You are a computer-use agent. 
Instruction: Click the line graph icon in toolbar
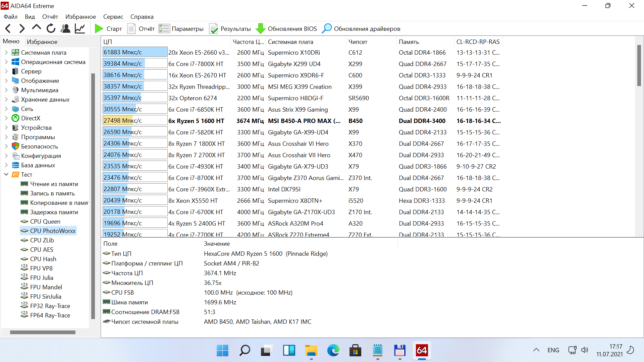(x=80, y=29)
